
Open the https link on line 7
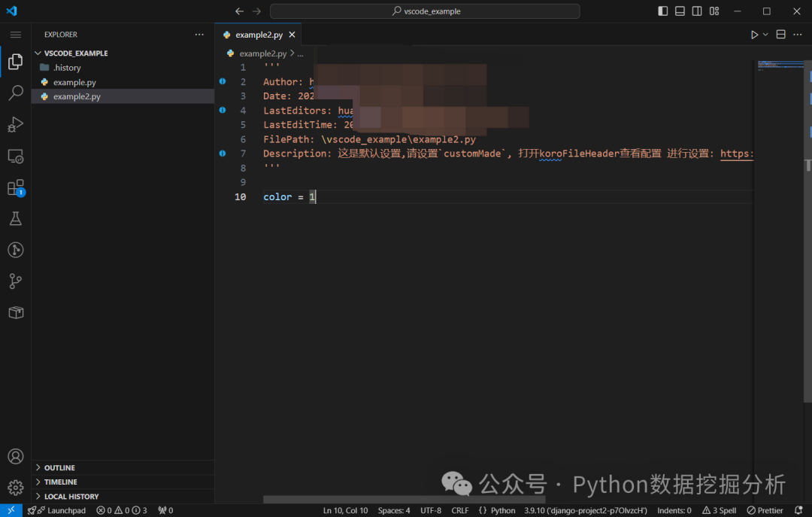point(737,154)
